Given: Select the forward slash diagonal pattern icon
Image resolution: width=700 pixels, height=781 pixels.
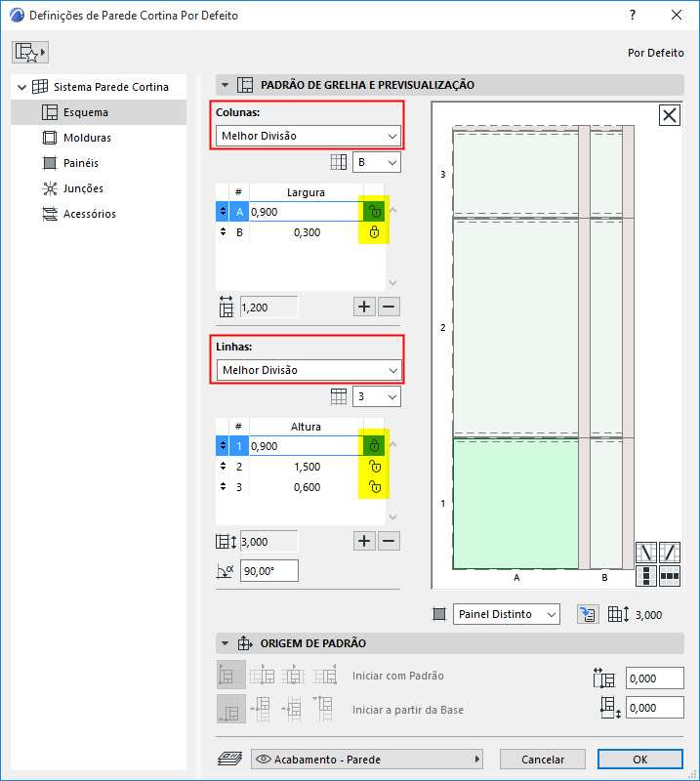Looking at the screenshot, I should click(670, 553).
